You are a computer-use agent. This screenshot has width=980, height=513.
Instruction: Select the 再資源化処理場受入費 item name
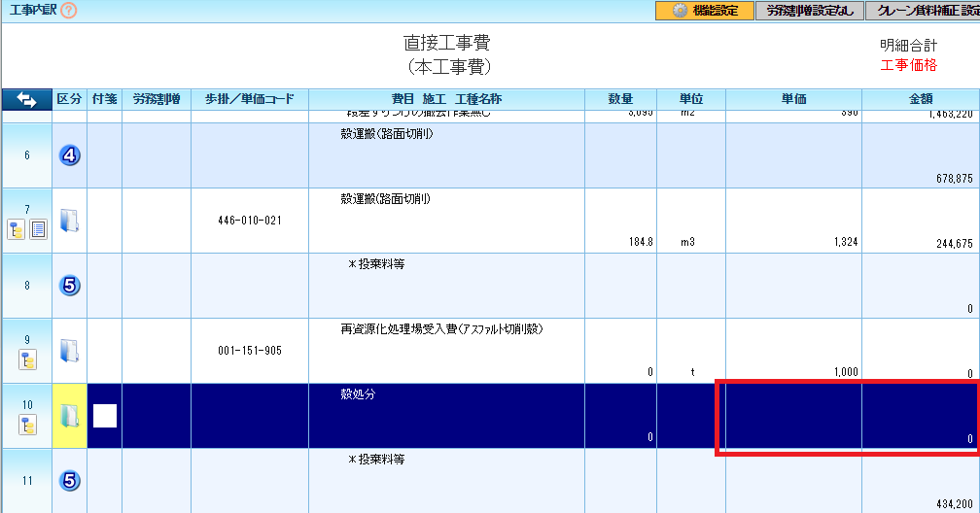pyautogui.click(x=441, y=329)
